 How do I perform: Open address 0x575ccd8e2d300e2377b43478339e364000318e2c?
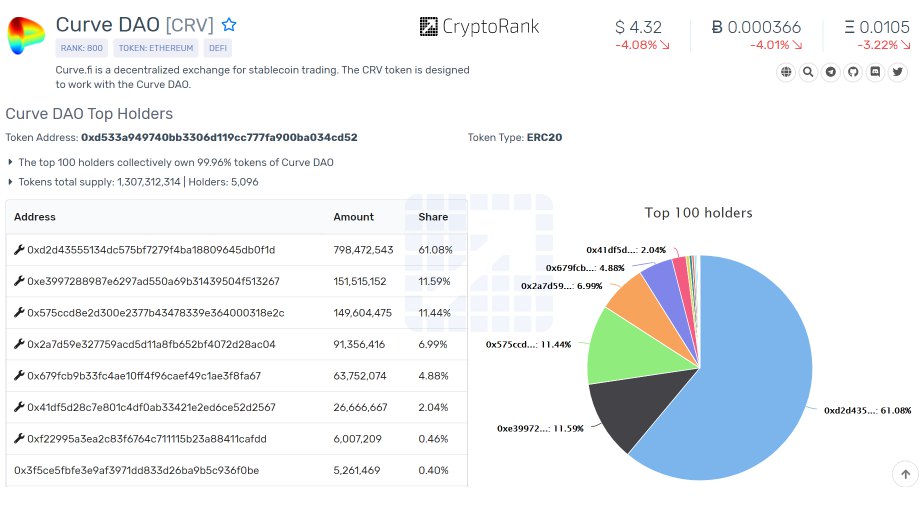(155, 313)
